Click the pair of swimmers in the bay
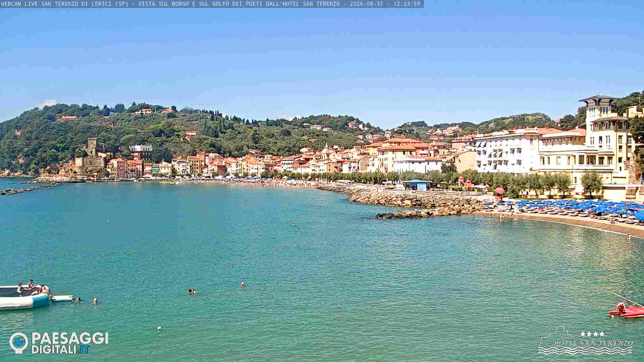This screenshot has width=644, height=362. pos(192,292)
